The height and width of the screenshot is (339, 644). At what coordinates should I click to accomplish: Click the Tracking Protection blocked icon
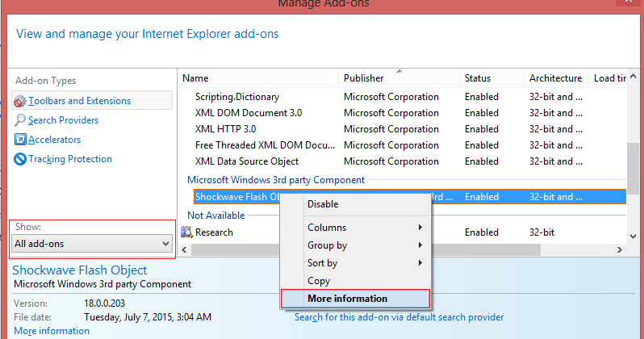click(20, 159)
